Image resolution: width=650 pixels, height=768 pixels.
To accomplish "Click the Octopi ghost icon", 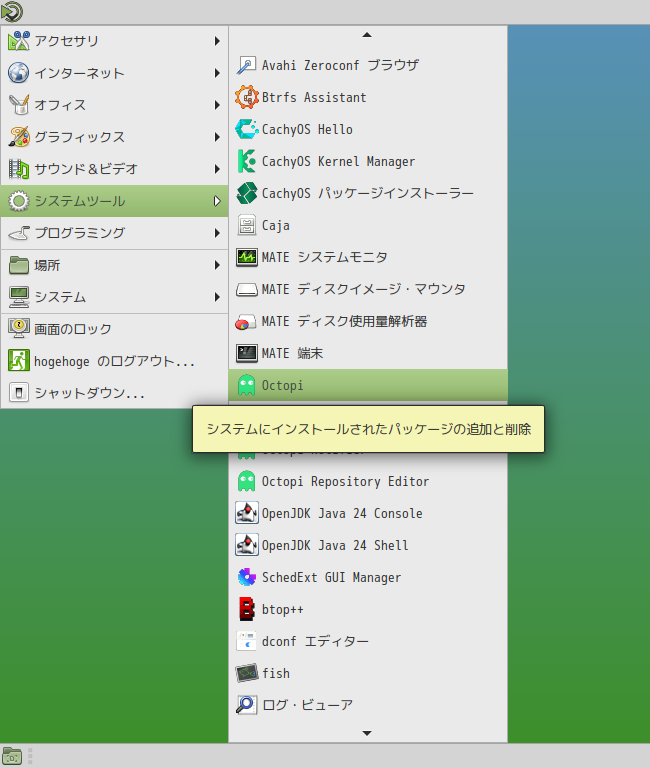I will (x=246, y=385).
